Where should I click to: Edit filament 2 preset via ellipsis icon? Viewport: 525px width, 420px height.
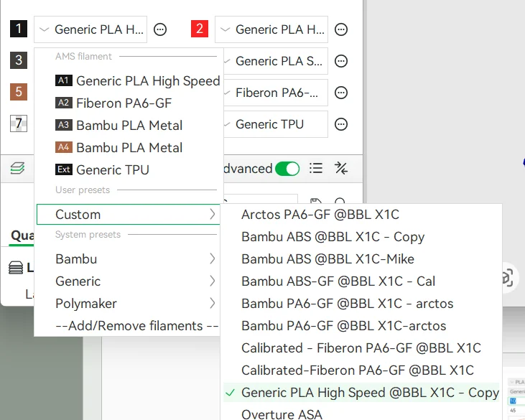341,29
